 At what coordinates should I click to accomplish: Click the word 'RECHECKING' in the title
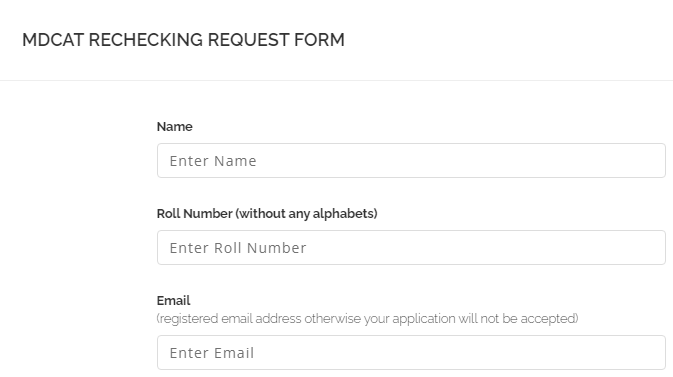(146, 40)
